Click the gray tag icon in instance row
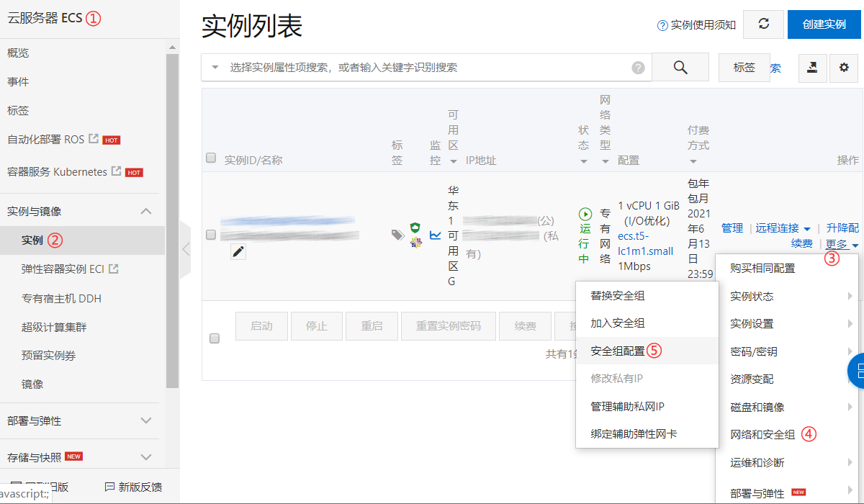 [397, 235]
